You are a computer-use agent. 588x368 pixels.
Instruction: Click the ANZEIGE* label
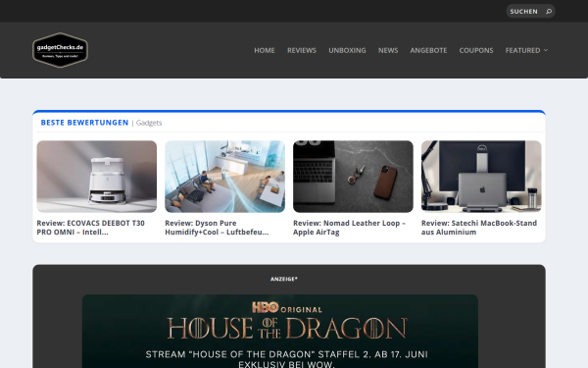(x=284, y=279)
